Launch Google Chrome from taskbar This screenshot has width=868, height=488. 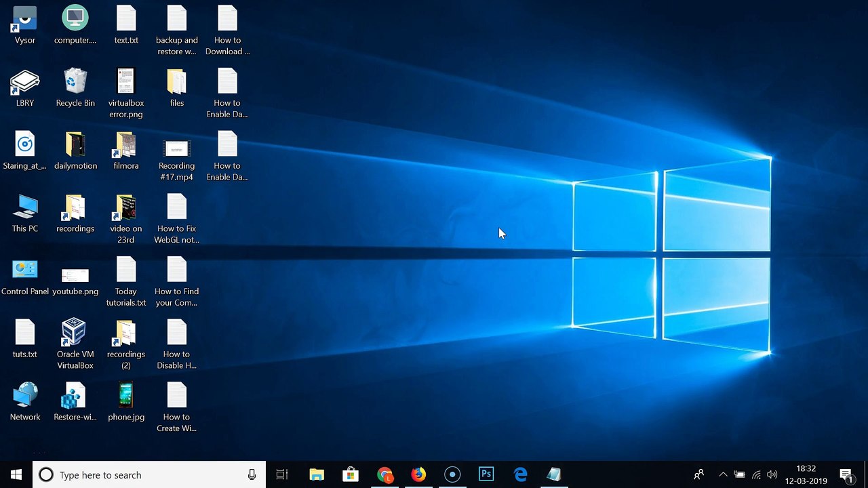[384, 474]
